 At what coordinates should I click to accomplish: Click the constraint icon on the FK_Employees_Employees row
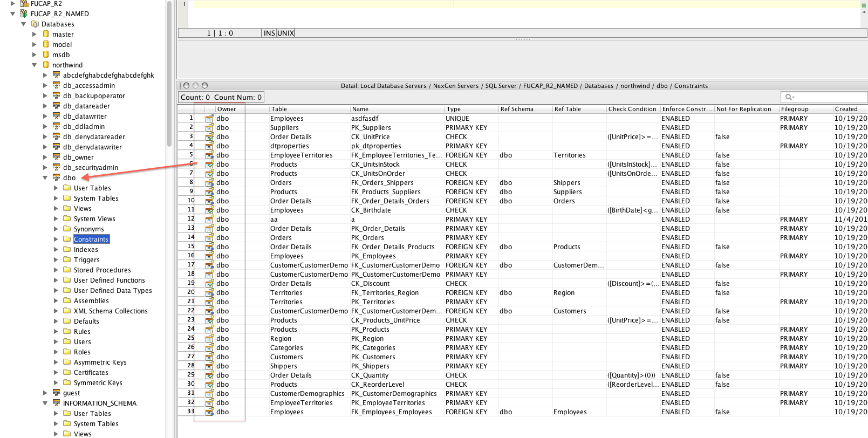click(209, 412)
